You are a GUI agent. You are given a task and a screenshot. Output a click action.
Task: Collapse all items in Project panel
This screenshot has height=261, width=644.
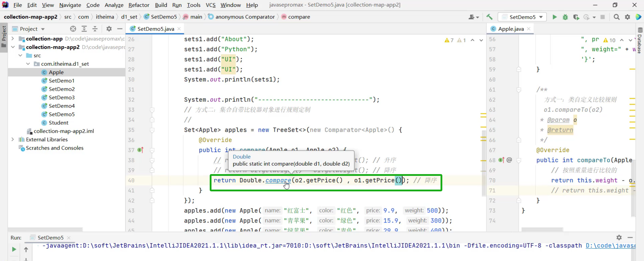pos(95,29)
